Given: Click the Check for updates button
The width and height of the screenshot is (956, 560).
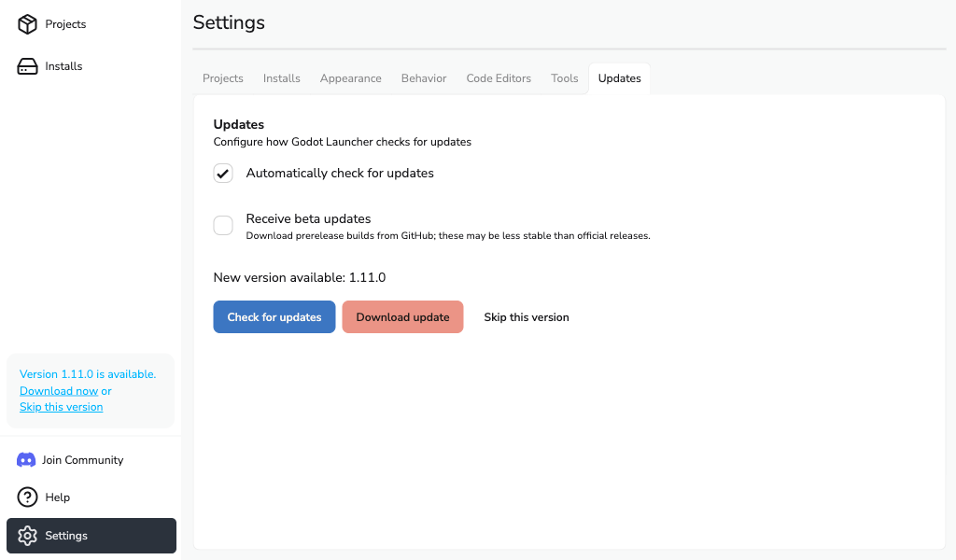Looking at the screenshot, I should tap(274, 316).
